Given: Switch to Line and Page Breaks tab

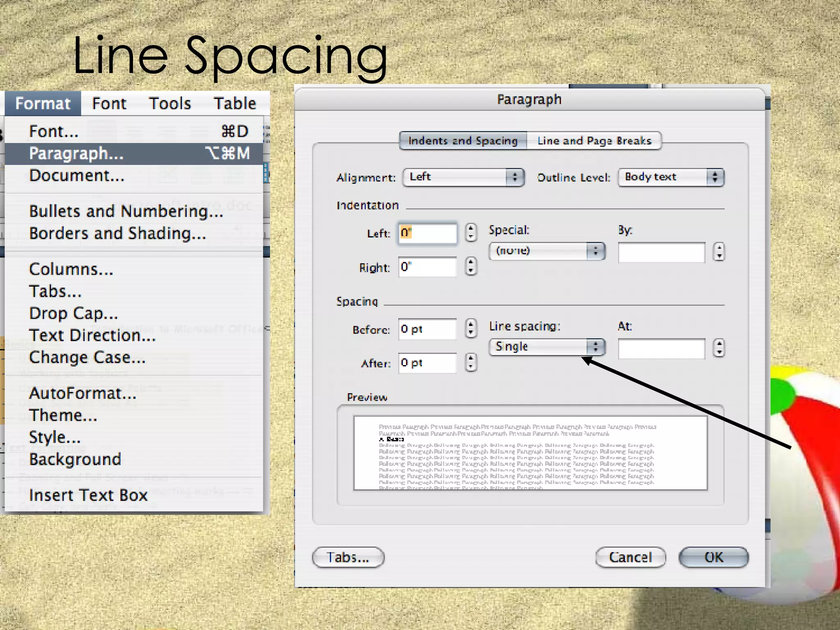Looking at the screenshot, I should point(594,141).
